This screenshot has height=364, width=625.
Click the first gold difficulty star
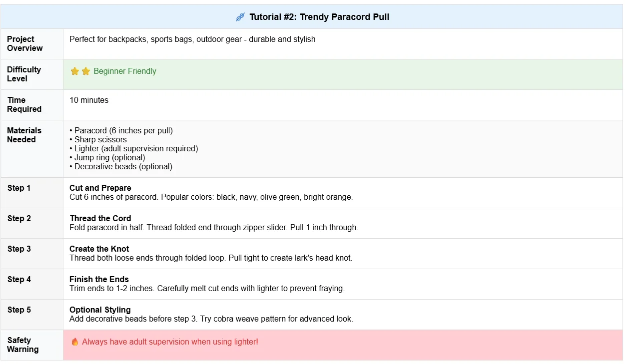(x=75, y=71)
